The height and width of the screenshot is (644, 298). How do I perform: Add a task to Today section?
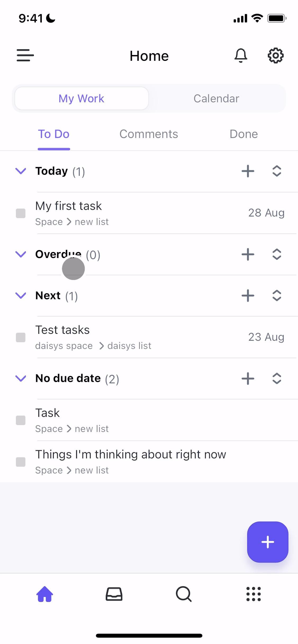click(248, 171)
